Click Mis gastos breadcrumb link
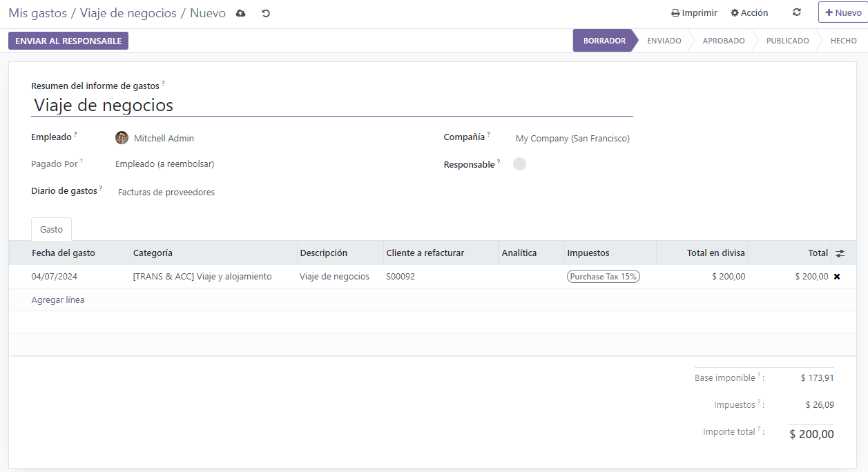Screen dimensions: 868x472 [37, 13]
